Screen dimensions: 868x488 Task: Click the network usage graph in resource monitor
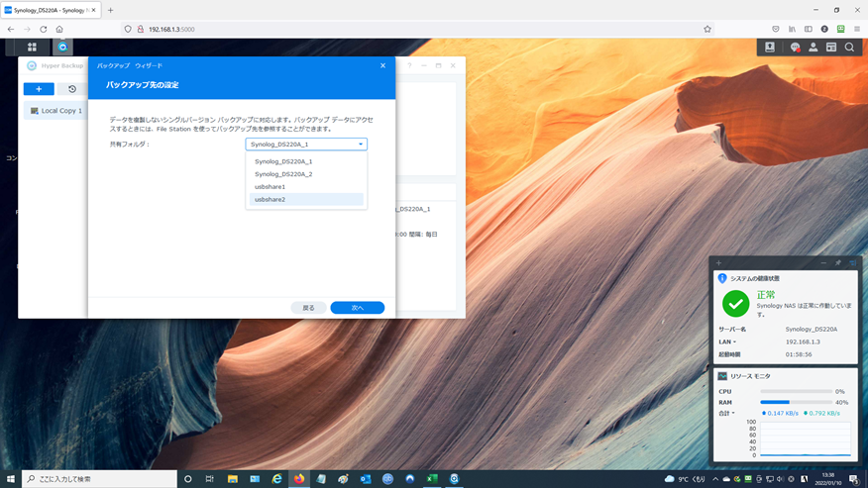(806, 439)
